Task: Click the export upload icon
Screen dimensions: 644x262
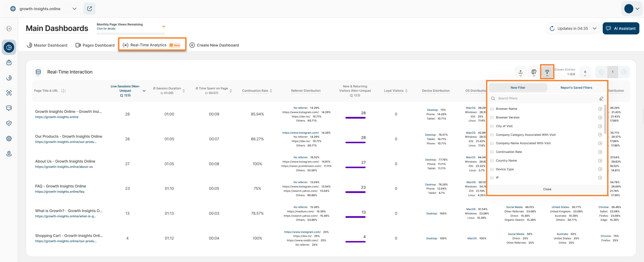Action: pos(521,72)
